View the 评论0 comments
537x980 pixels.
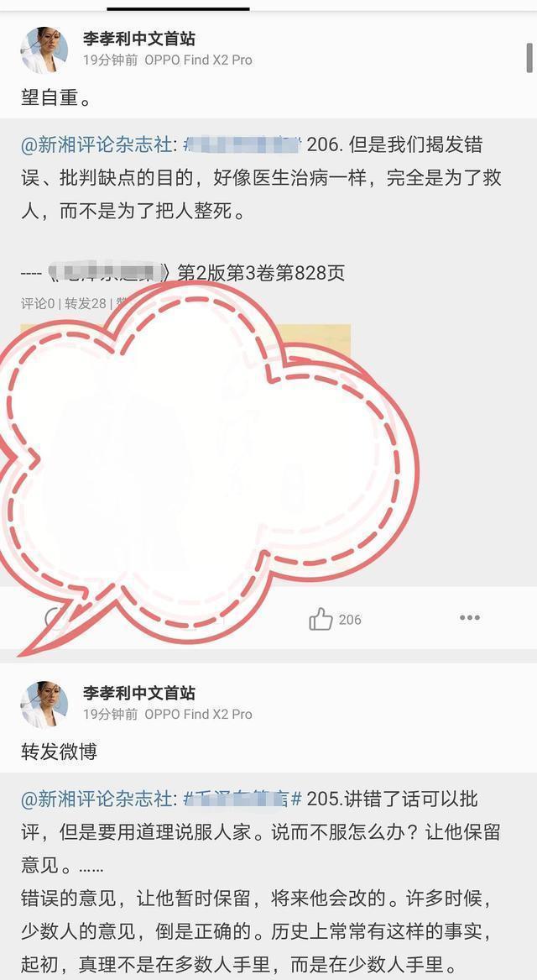click(x=38, y=304)
